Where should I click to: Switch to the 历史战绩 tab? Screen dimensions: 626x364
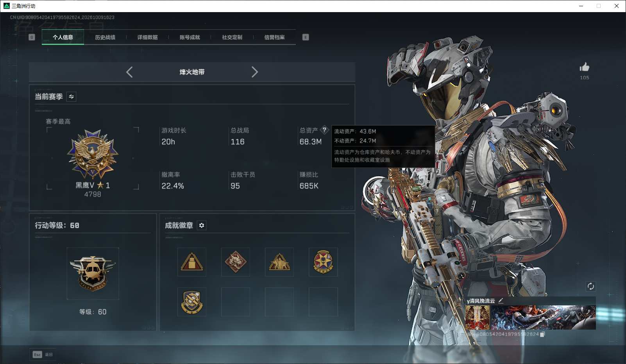pos(105,37)
